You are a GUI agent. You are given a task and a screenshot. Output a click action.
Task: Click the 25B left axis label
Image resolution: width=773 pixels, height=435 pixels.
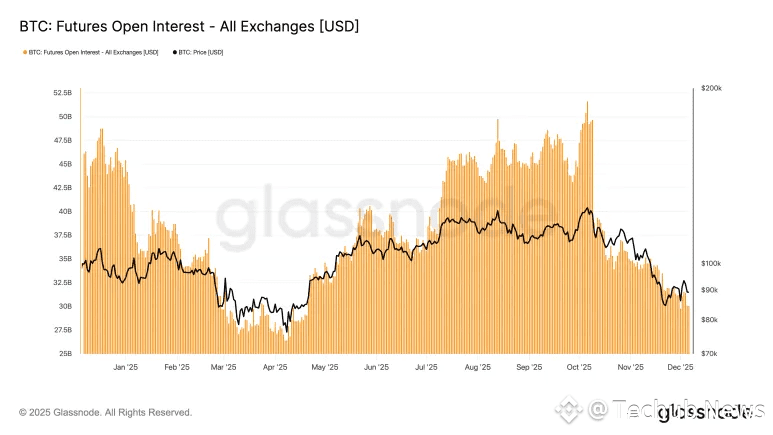65,353
